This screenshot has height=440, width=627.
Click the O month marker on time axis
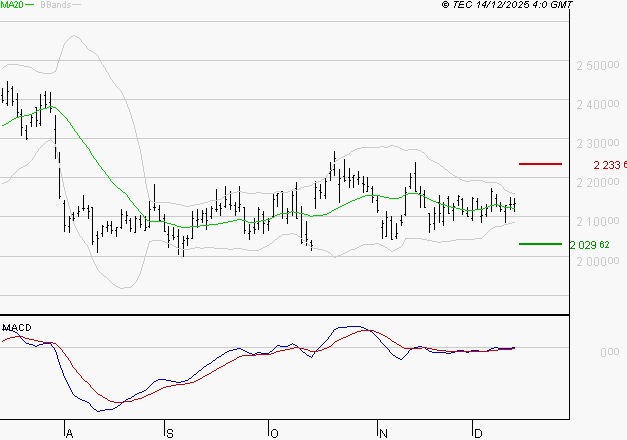pos(274,434)
